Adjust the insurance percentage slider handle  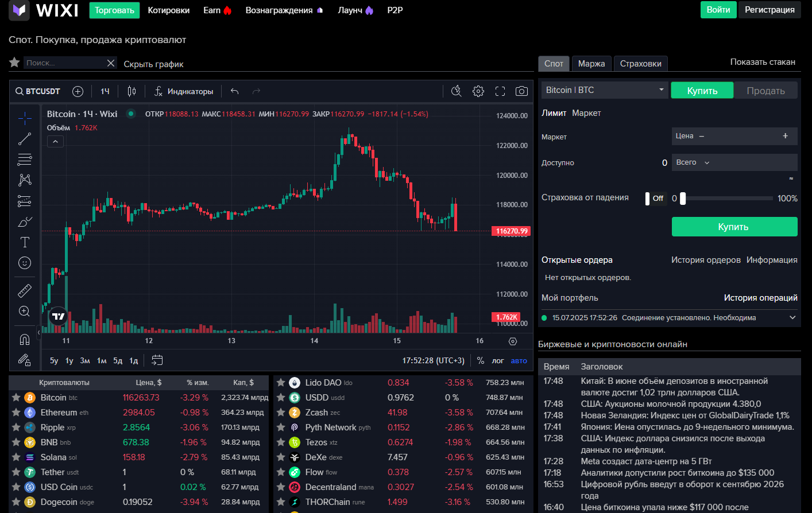tap(683, 199)
